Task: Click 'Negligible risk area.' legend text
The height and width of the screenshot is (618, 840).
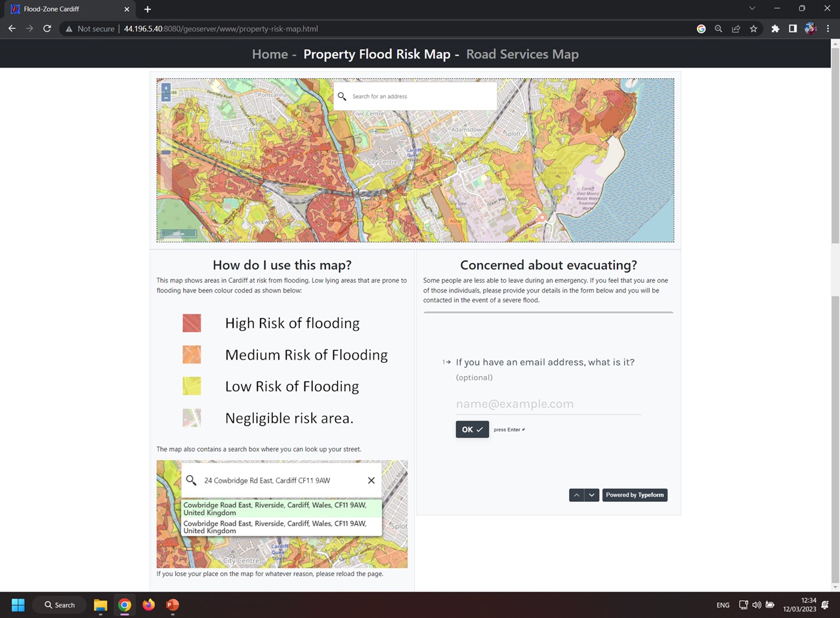Action: (x=289, y=418)
